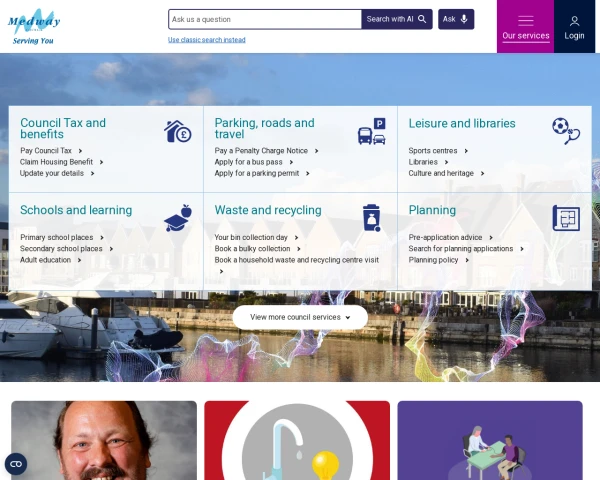Click the Council Tax house pound icon
This screenshot has height=480, width=600.
click(x=178, y=131)
